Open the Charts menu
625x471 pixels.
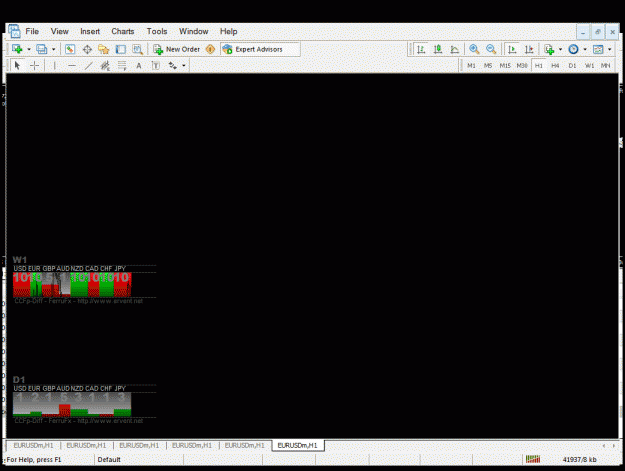point(123,31)
